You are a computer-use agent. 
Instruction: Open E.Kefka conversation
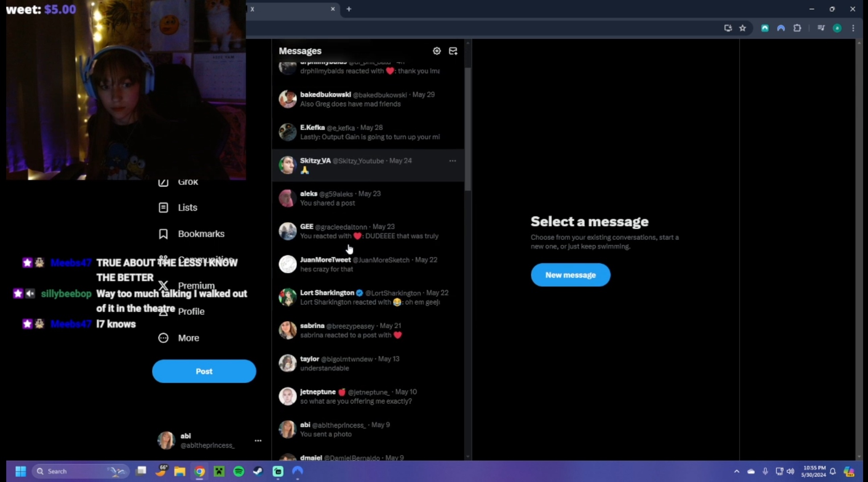[368, 132]
